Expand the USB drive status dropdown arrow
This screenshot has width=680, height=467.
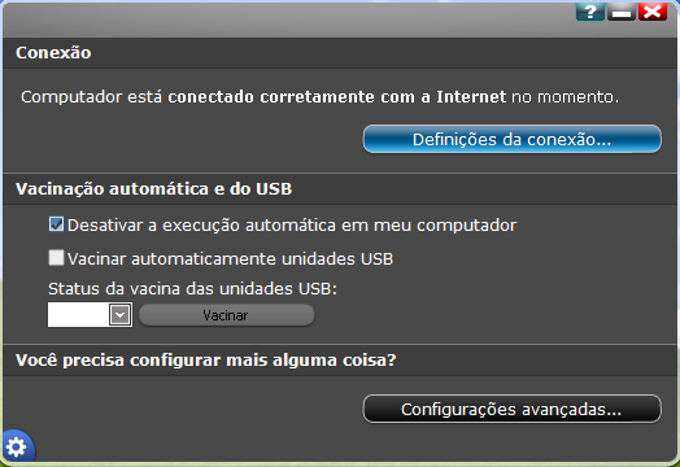120,315
